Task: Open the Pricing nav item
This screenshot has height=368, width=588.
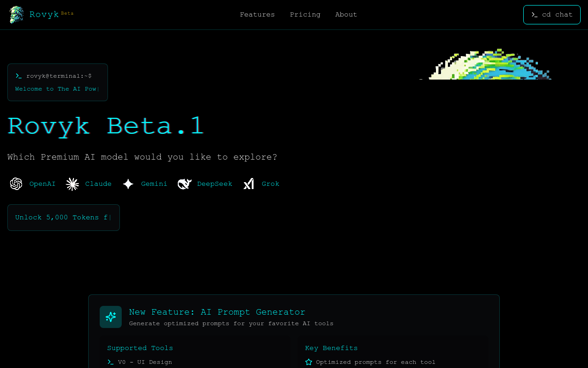Action: point(305,15)
